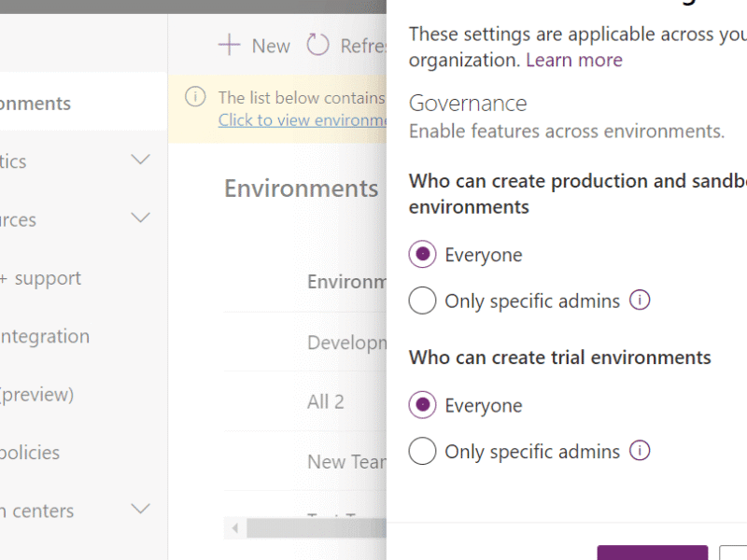Expand the 'tics' sidebar section chevron

141,160
